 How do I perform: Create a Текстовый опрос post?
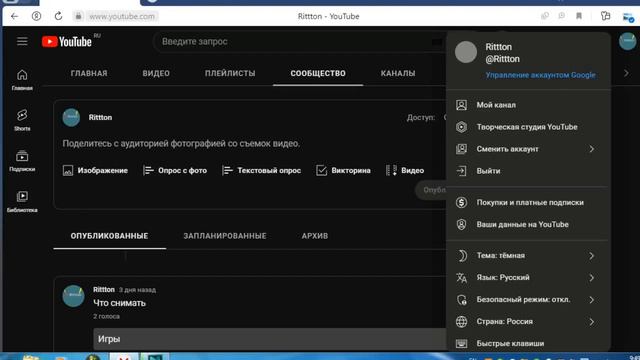click(x=261, y=171)
